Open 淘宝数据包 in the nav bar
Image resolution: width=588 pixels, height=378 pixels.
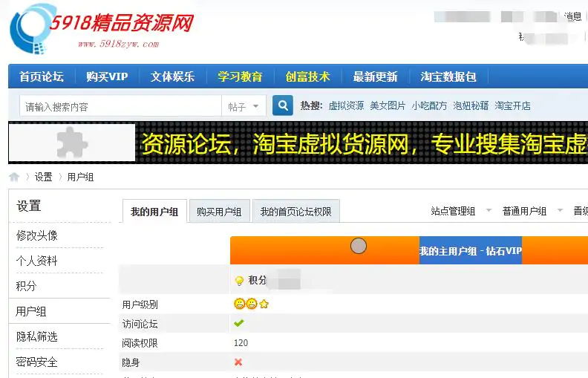click(x=448, y=76)
